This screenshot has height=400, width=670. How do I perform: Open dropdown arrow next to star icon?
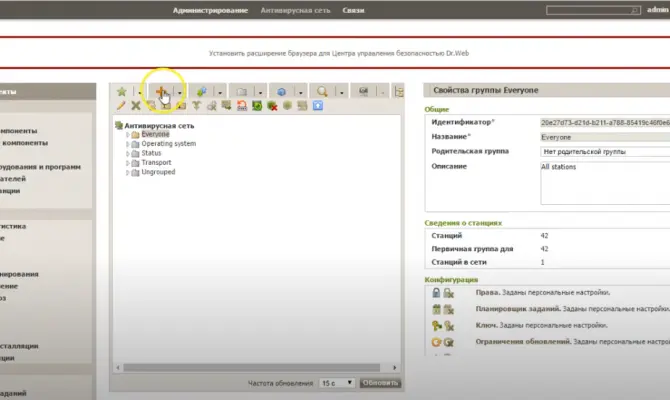coord(140,92)
